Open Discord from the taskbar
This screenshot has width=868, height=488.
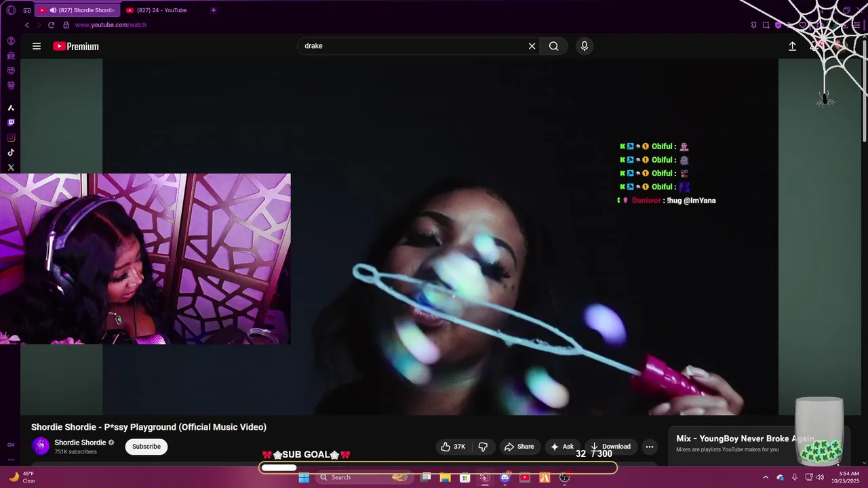coord(505,478)
